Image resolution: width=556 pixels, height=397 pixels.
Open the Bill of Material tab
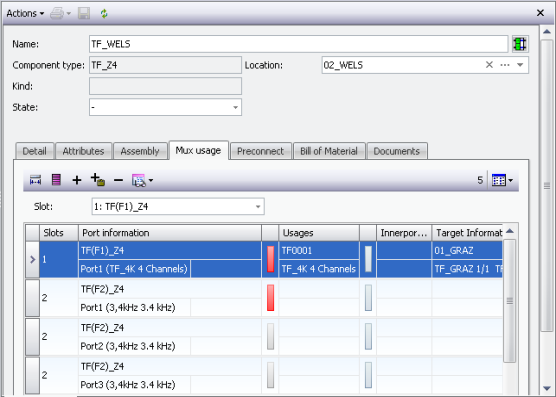(329, 151)
